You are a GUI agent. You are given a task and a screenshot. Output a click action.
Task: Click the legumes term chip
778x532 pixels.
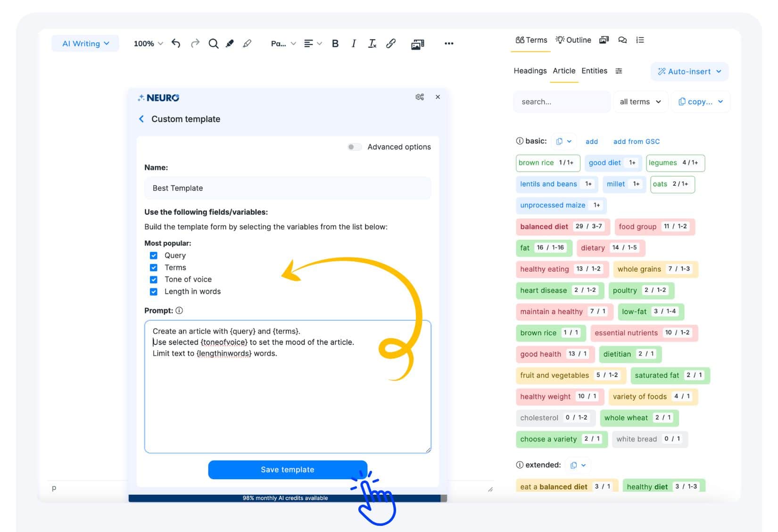click(x=675, y=163)
